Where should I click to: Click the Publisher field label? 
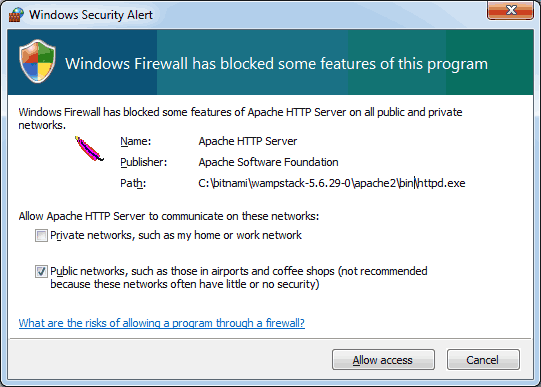144,162
